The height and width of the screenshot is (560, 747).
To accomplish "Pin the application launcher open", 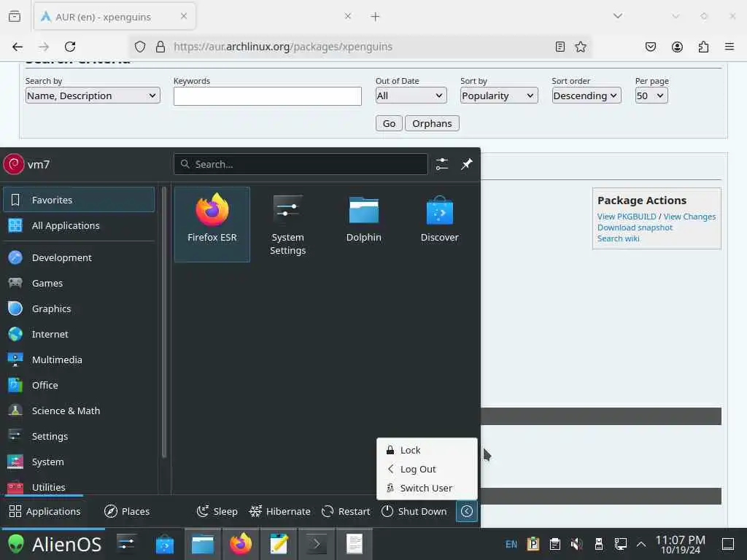I will point(466,164).
